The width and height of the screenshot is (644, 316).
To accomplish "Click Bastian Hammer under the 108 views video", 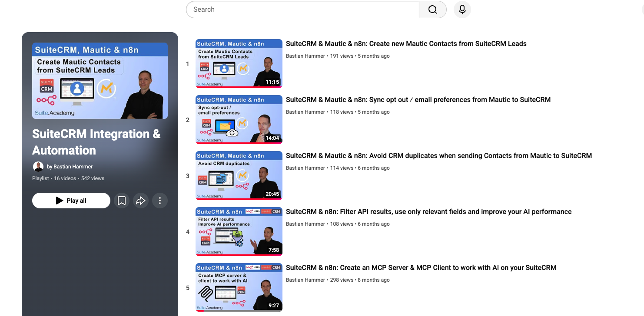I will [305, 224].
